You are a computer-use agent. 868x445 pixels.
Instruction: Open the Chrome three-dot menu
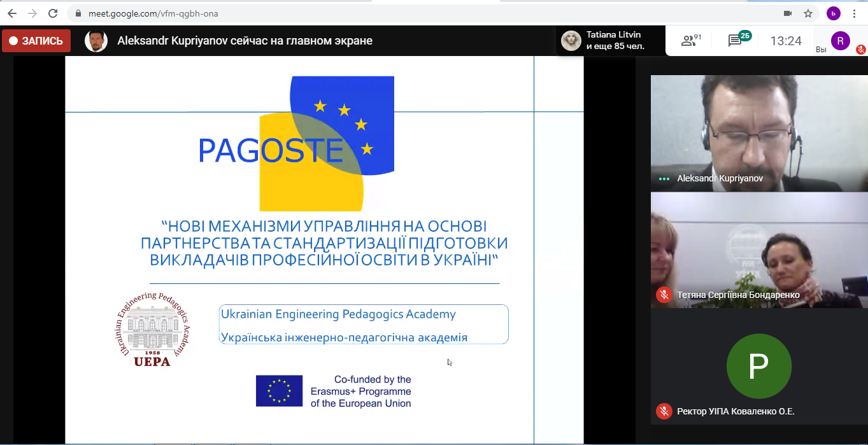click(854, 13)
